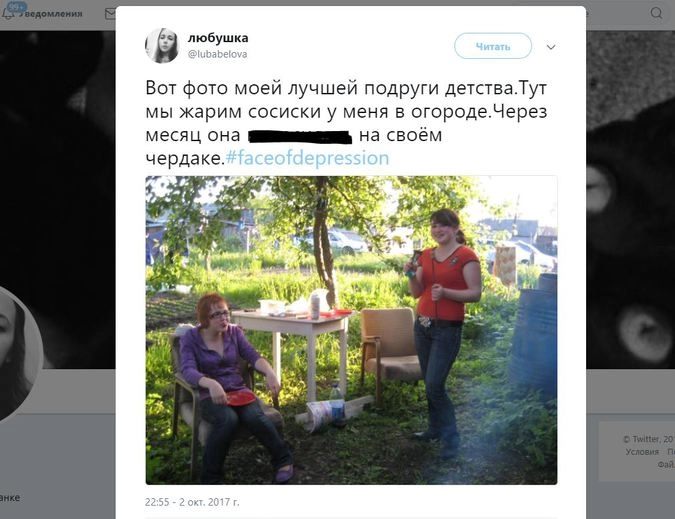Screen dimensions: 675x519
Task: Click the Файл footer link
Action: [x=666, y=464]
